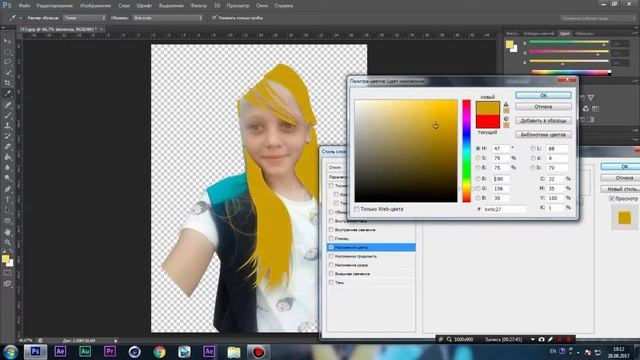The width and height of the screenshot is (640, 360).
Task: Select the Lasso tool
Action: coord(7,62)
